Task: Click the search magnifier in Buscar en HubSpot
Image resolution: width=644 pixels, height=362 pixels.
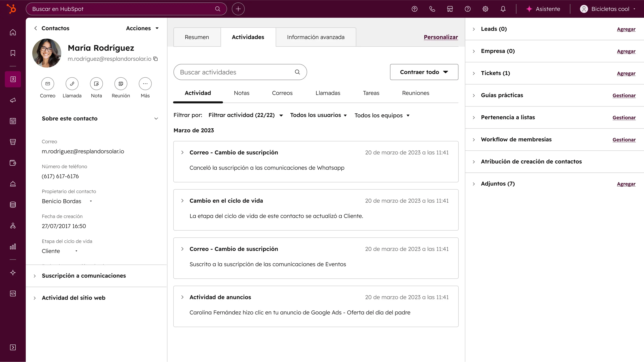Action: [218, 9]
